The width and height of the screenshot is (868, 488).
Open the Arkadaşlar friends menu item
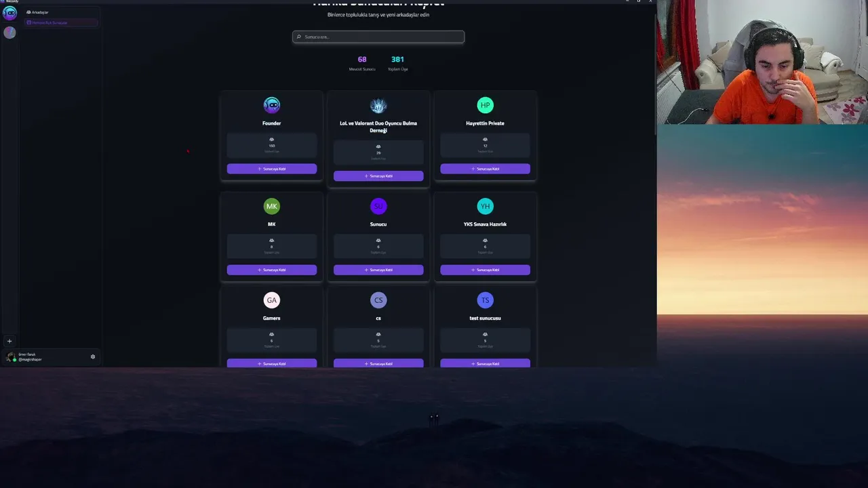click(60, 12)
